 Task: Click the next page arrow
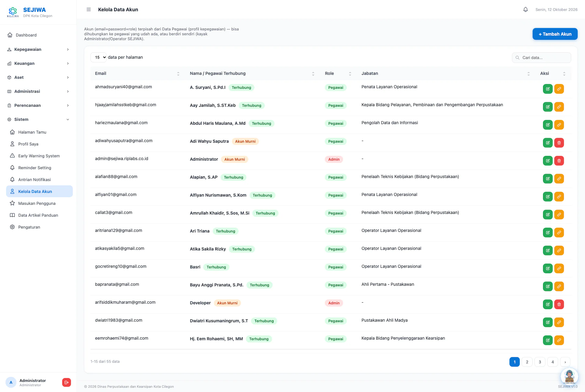tap(565, 362)
